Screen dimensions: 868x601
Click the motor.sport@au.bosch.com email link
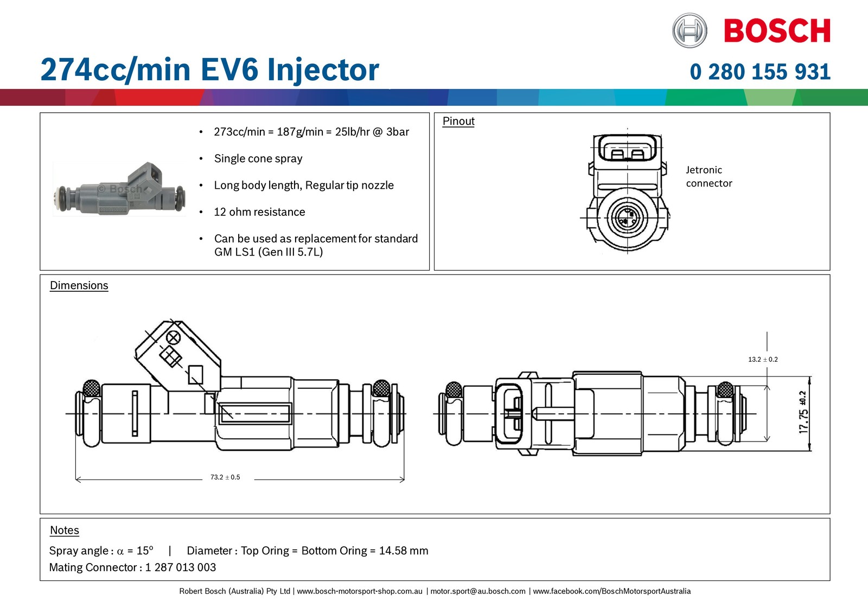(x=478, y=591)
